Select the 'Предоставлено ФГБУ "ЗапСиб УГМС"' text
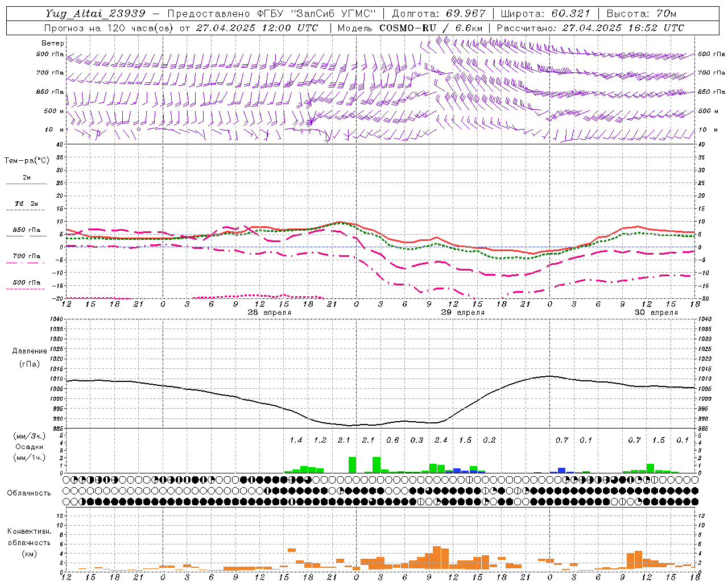 (x=272, y=14)
